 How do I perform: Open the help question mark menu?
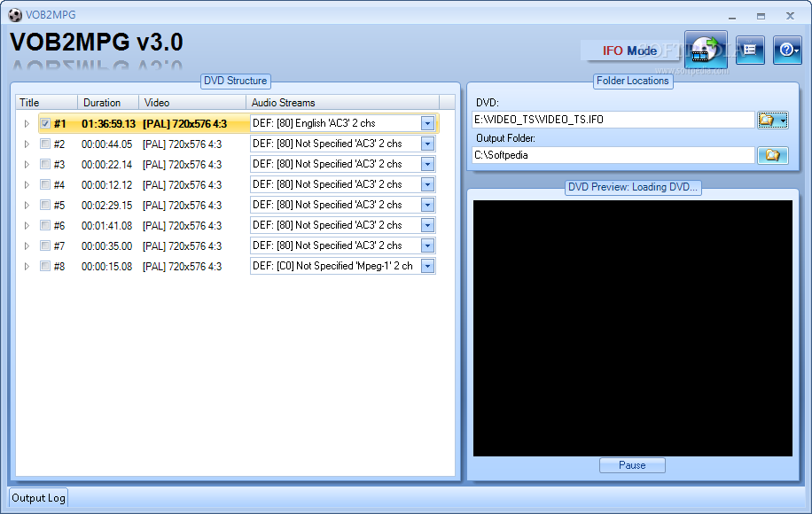tap(787, 51)
